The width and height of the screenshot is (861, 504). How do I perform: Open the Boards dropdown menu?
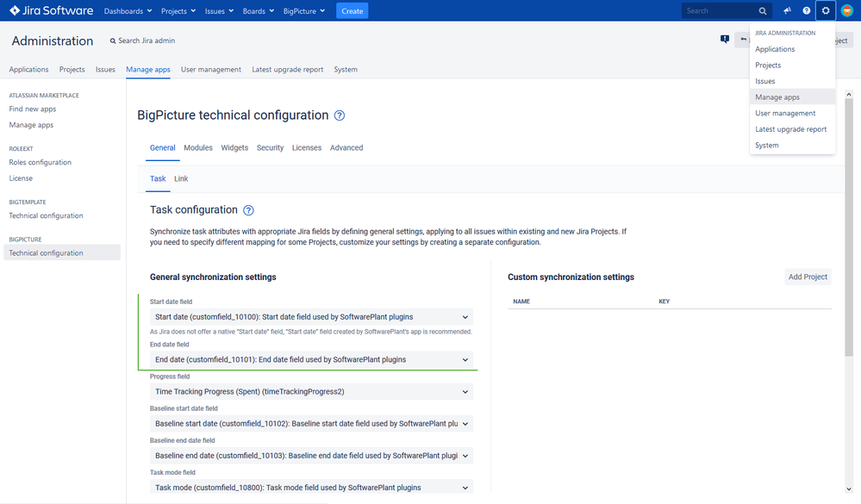(x=258, y=11)
